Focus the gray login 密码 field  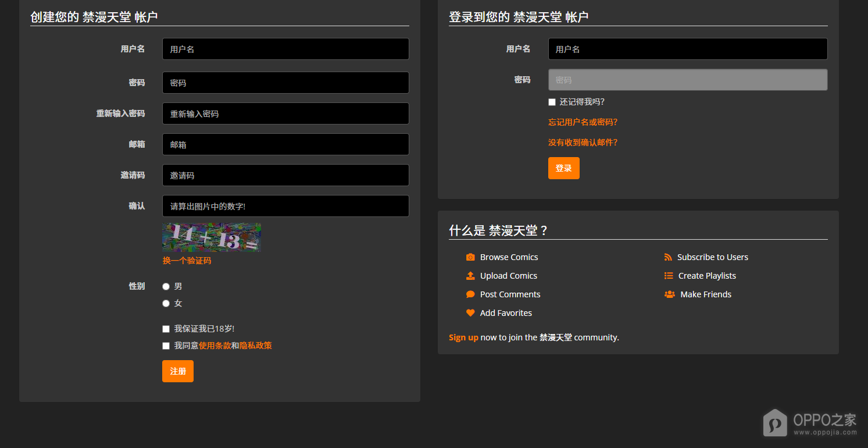click(x=688, y=80)
